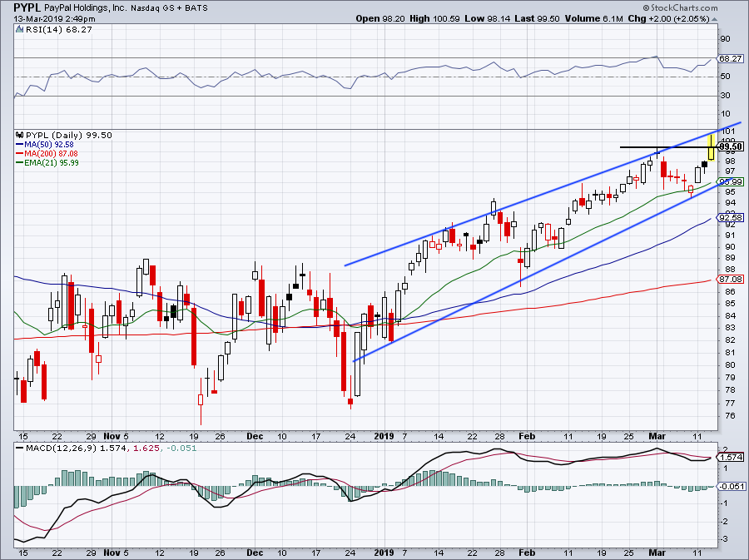
Task: Click the -0.051 histogram tag on right axis
Action: 731,487
